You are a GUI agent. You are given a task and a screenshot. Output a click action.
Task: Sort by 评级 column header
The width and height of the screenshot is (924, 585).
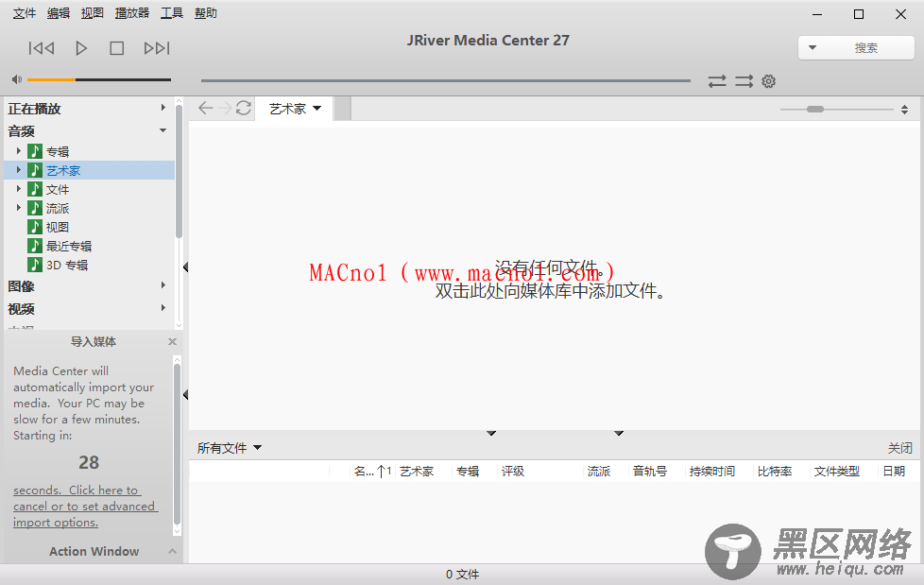(513, 472)
